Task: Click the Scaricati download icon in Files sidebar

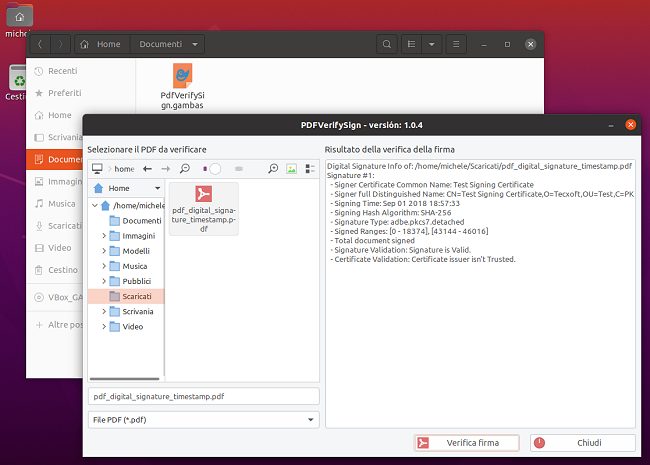Action: [39, 226]
